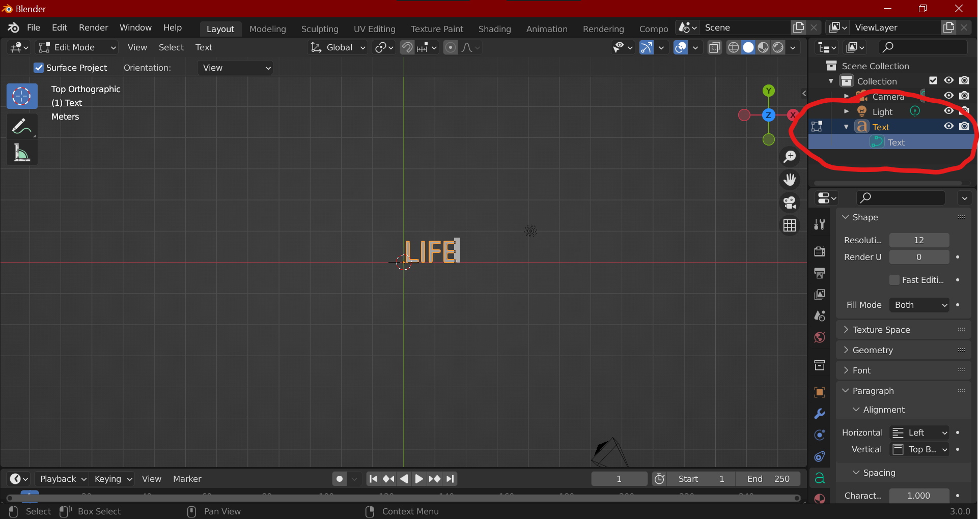Select the Annotate tool

point(22,126)
